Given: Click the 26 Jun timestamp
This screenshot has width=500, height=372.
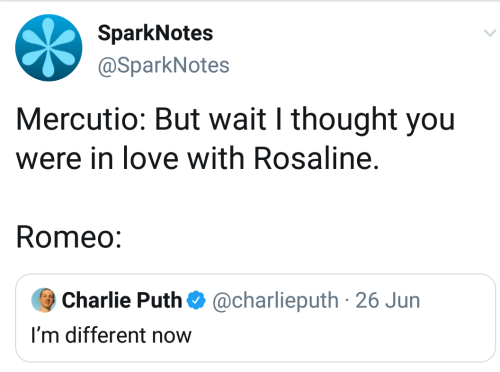Looking at the screenshot, I should click(x=388, y=300).
